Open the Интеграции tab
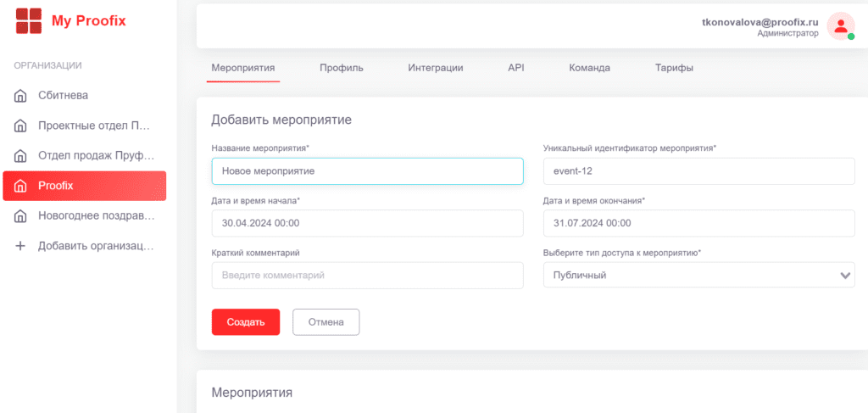Image resolution: width=868 pixels, height=413 pixels. point(435,68)
